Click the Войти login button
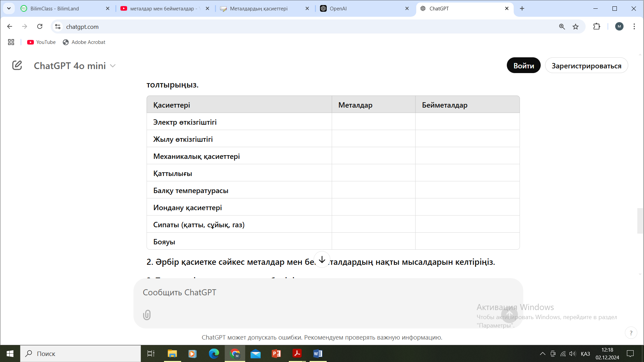 pyautogui.click(x=523, y=66)
